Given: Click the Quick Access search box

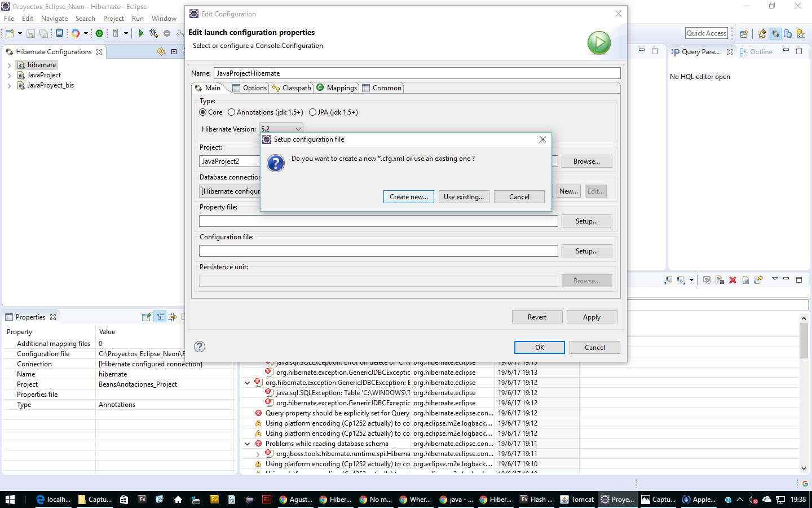Looking at the screenshot, I should (707, 33).
